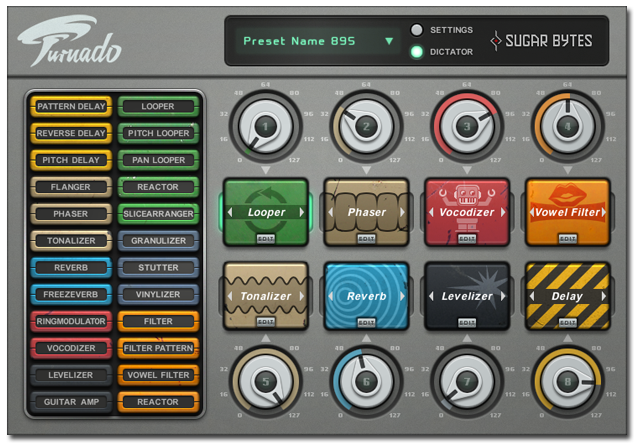Viewport: 634px width, 446px height.
Task: Click the blue knob 6
Action: pyautogui.click(x=366, y=382)
